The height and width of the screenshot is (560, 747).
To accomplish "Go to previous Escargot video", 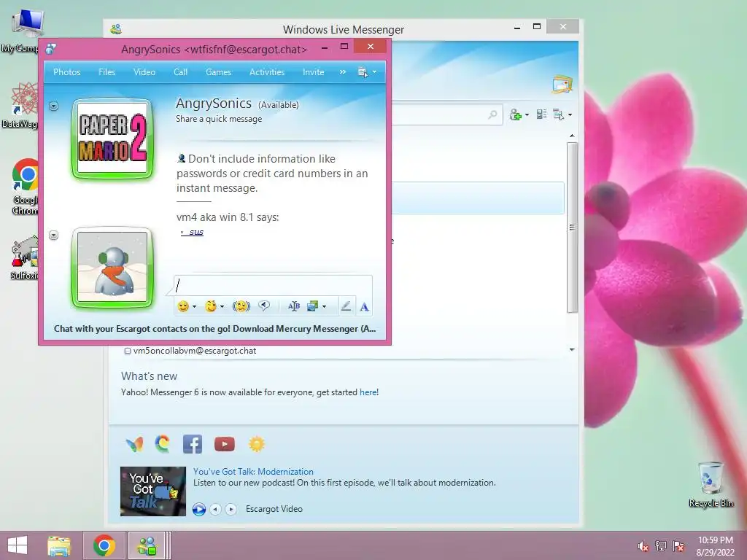I will point(215,509).
